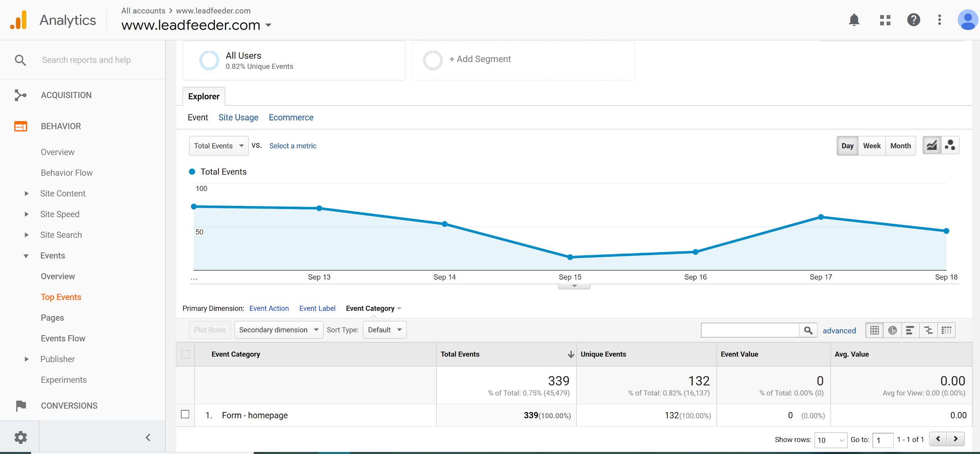Set graph interval to Week
Screen dimensions: 980x454
pyautogui.click(x=872, y=145)
